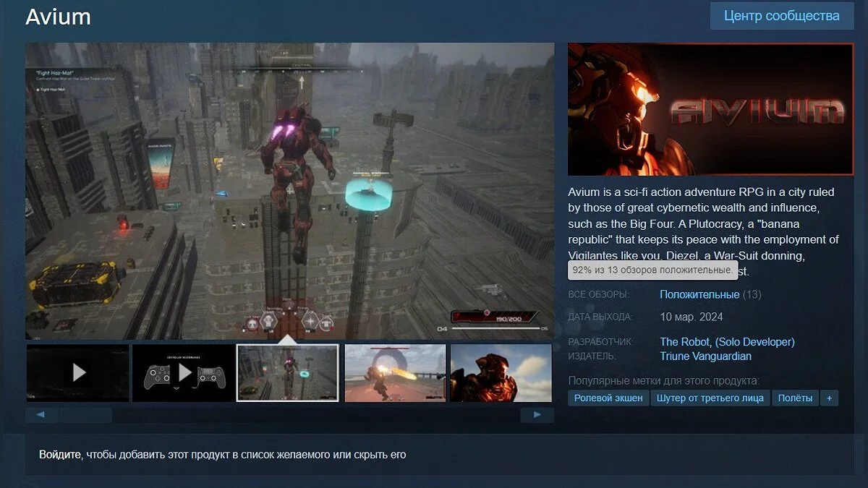Open developer The Robot, (Solo Developer)
Viewport: 868px width, 488px height.
pos(727,341)
